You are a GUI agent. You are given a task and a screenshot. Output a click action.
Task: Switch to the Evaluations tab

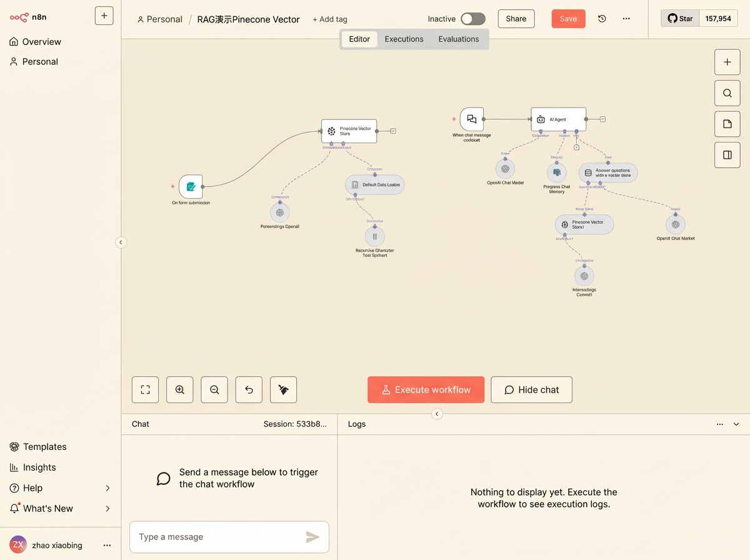458,39
